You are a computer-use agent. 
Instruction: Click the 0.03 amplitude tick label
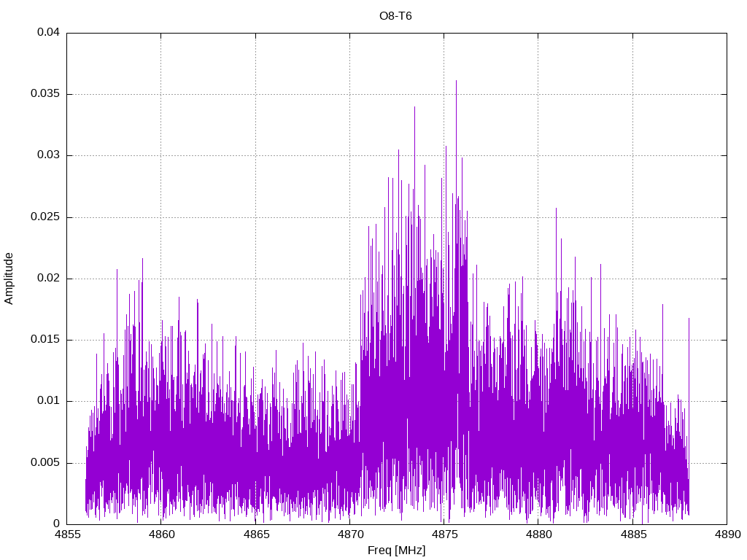49,155
